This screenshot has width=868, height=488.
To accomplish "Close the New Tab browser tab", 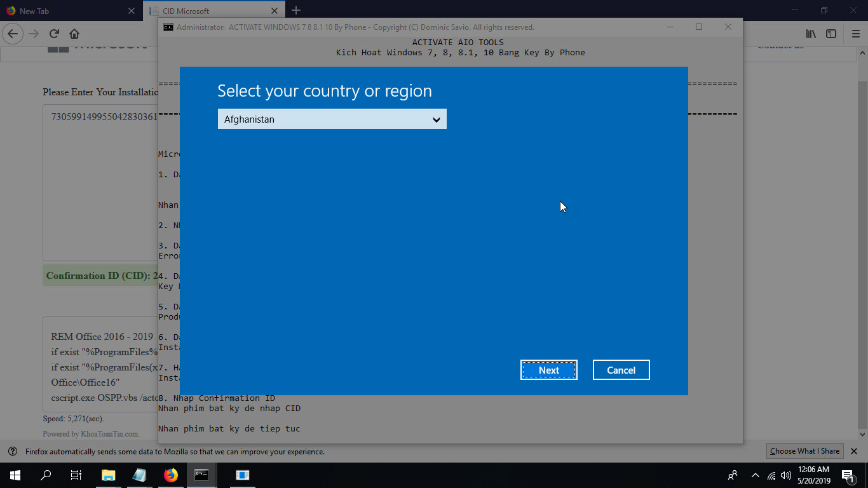I will [132, 11].
